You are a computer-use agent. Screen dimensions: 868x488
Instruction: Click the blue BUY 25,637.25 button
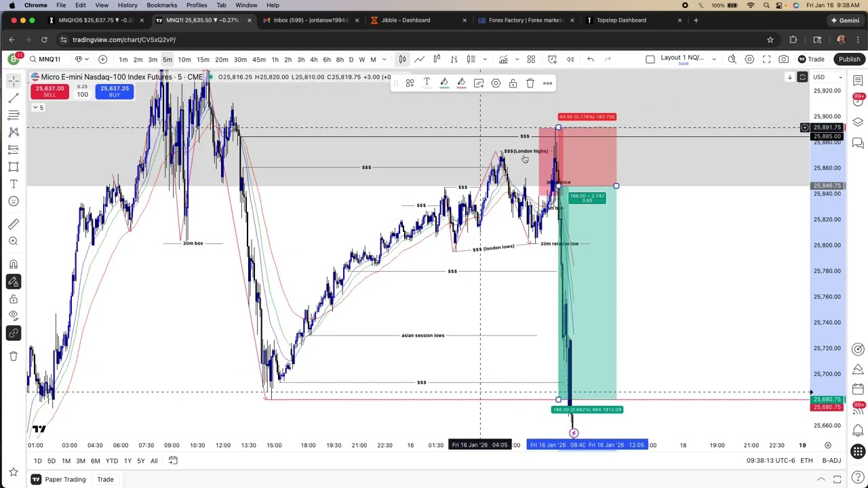(x=114, y=91)
